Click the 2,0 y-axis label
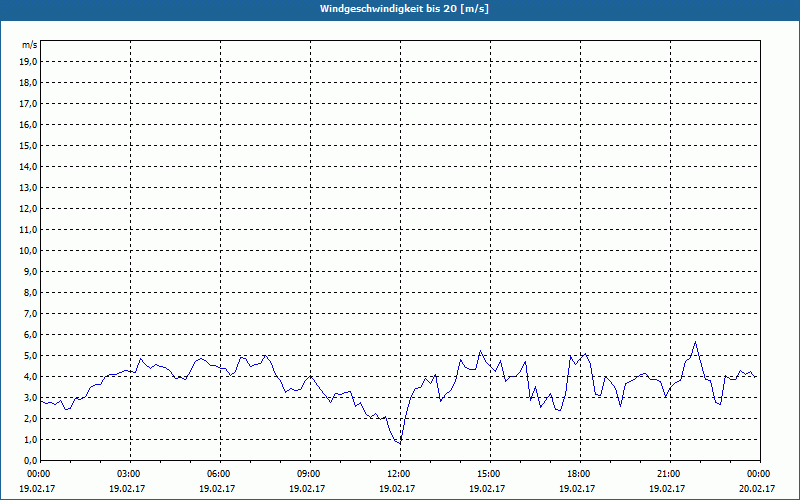 (x=31, y=419)
